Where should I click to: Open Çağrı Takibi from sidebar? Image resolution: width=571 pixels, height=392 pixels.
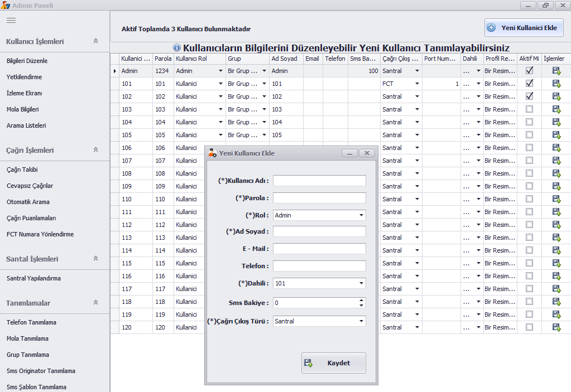click(x=22, y=170)
